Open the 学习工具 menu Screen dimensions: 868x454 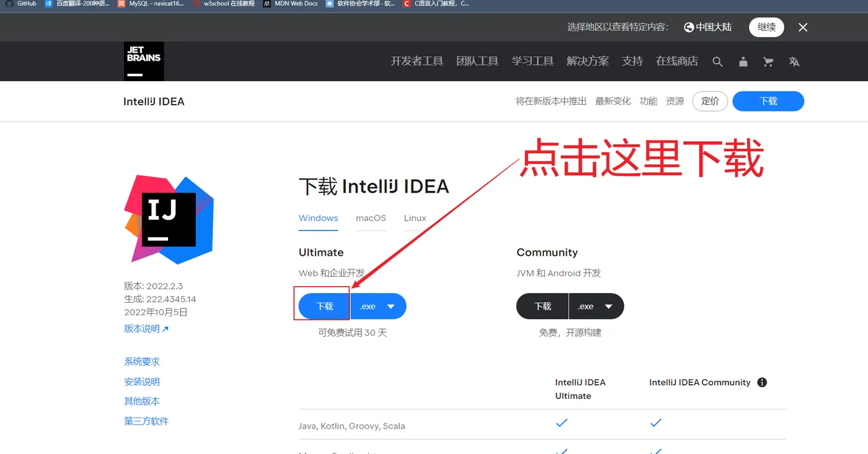coord(533,61)
